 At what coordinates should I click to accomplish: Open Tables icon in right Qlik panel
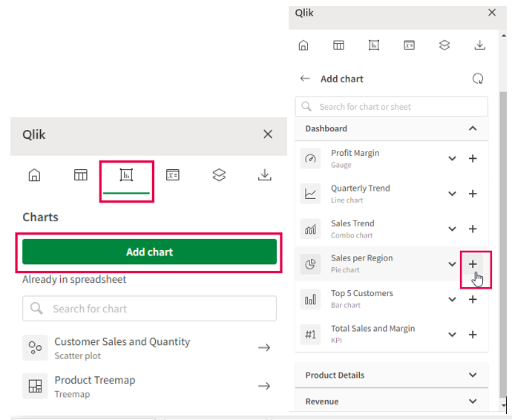(338, 45)
